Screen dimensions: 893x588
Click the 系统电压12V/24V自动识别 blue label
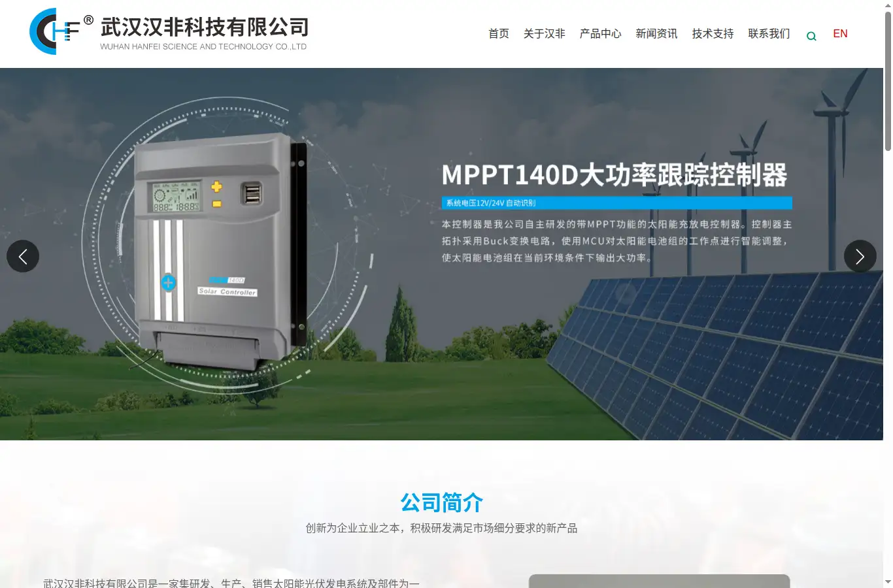[616, 203]
